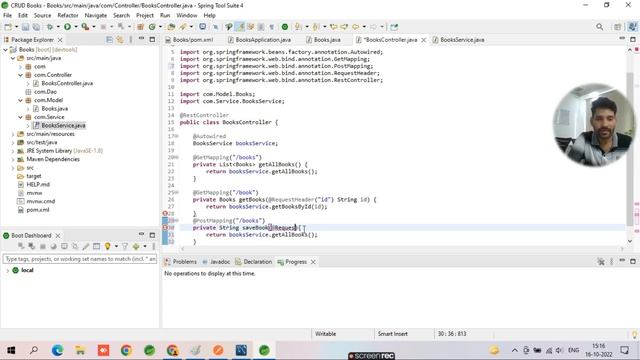The width and height of the screenshot is (640, 360).
Task: Click the pencil edit icon in Boot Dashboard
Action: 86,246
